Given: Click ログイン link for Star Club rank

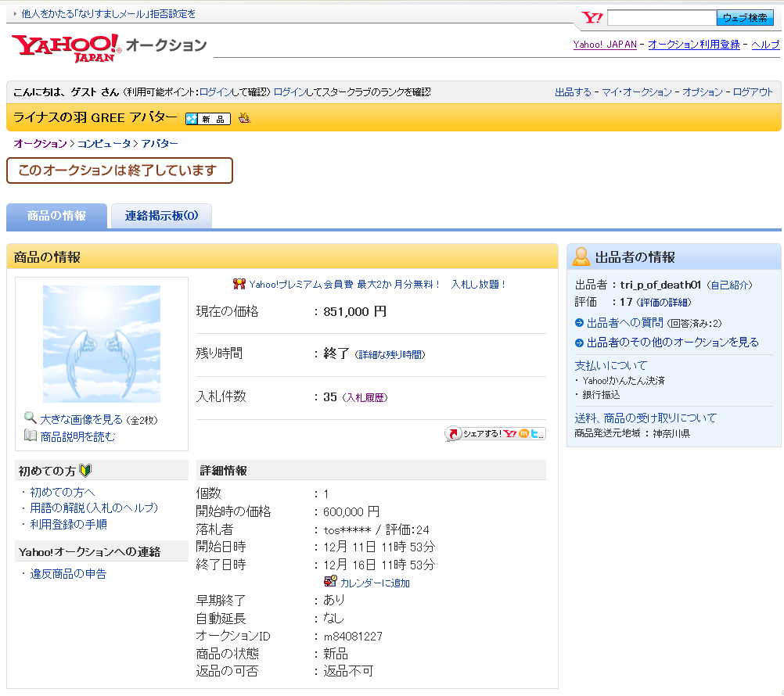Looking at the screenshot, I should 290,92.
